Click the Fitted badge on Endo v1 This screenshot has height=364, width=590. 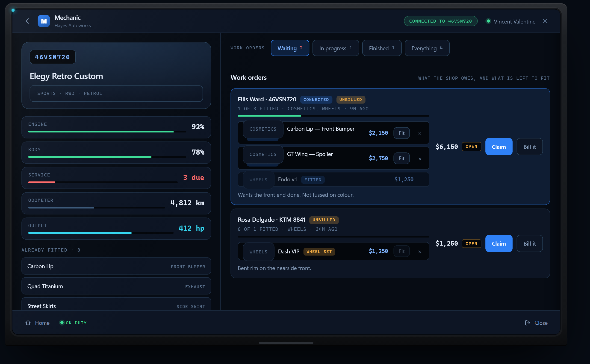313,180
